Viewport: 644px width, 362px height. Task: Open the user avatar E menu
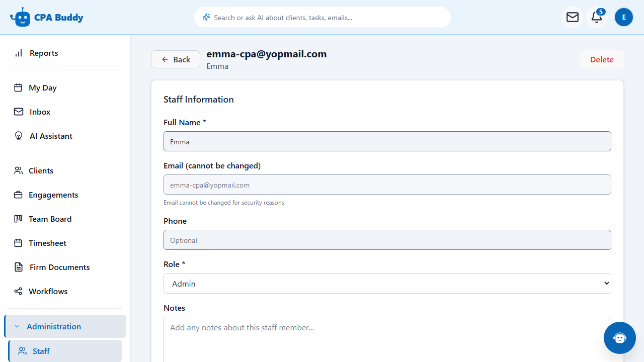tap(624, 17)
